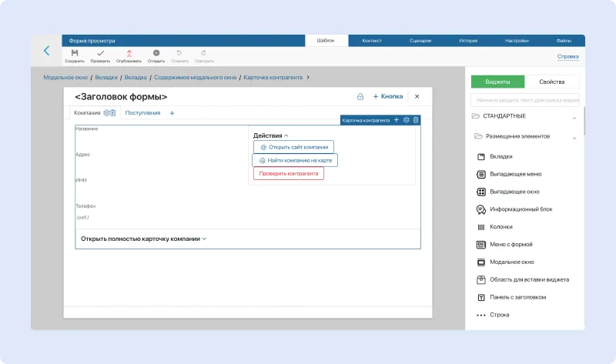Delete Карточка контрагента widget via trash icon
Screen dimensions: 616x364
416,120
